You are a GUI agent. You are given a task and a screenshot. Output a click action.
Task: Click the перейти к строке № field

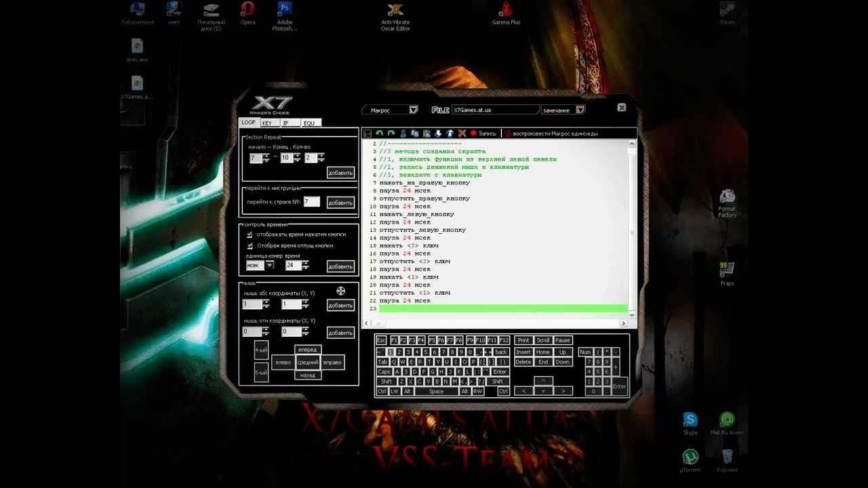311,202
